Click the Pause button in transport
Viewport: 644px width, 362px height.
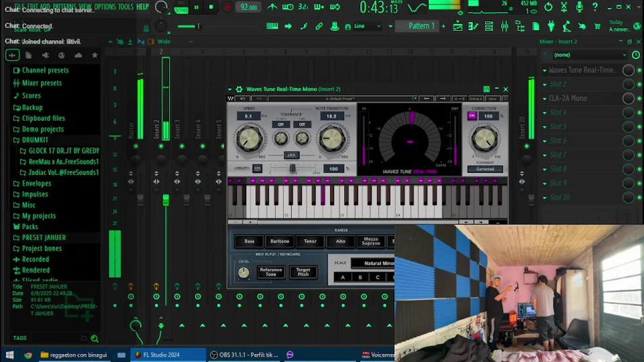coord(197,7)
